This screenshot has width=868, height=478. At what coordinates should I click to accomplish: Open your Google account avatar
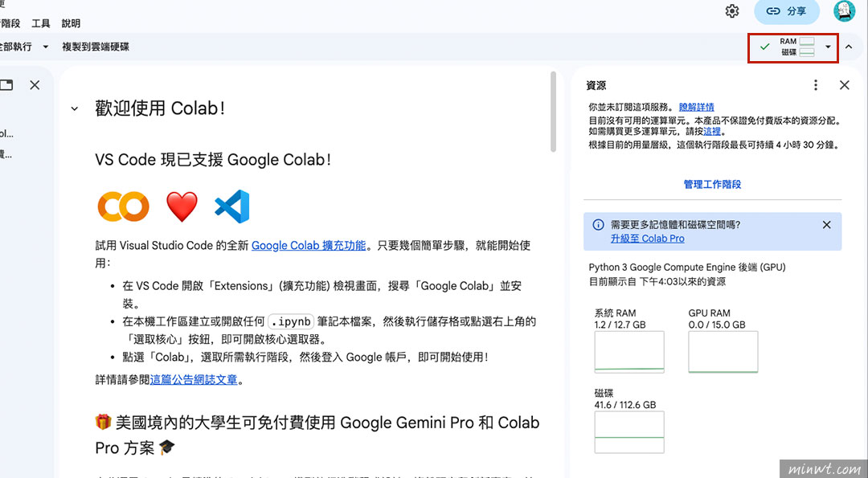pos(844,10)
